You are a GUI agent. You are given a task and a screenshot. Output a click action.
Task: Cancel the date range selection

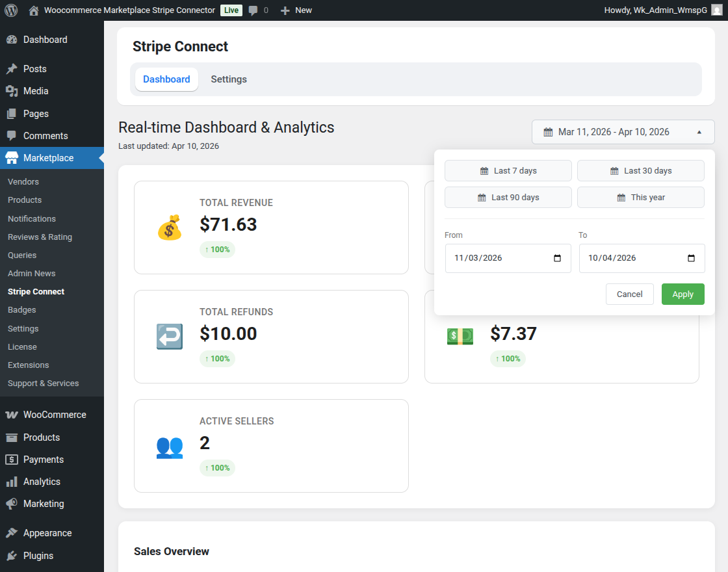629,294
